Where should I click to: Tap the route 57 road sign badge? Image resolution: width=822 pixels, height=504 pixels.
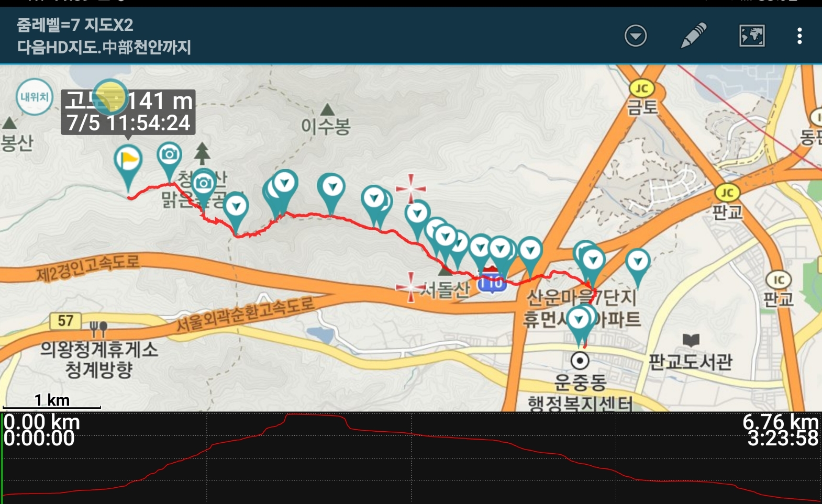pos(65,321)
